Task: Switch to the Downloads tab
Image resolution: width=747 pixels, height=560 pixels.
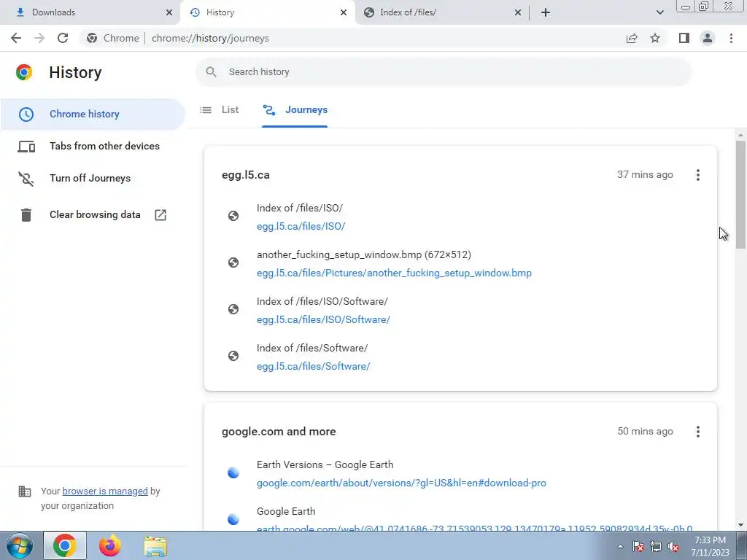Action: pos(90,12)
